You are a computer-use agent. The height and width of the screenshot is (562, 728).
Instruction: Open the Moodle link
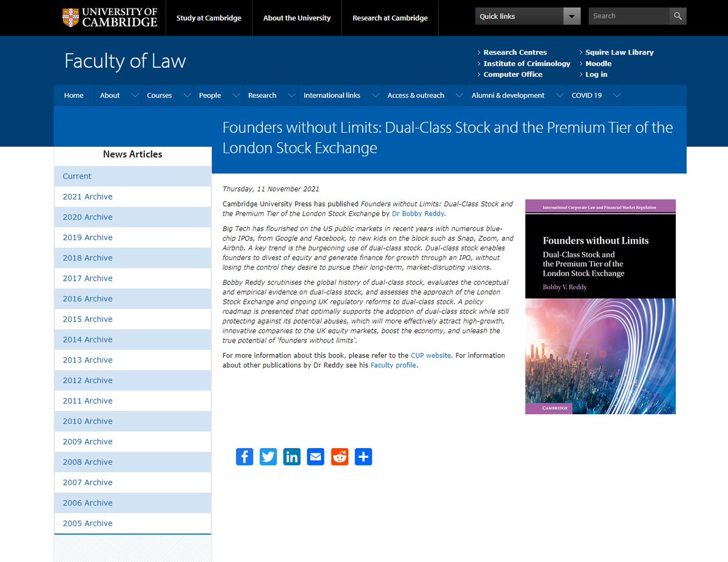[598, 63]
